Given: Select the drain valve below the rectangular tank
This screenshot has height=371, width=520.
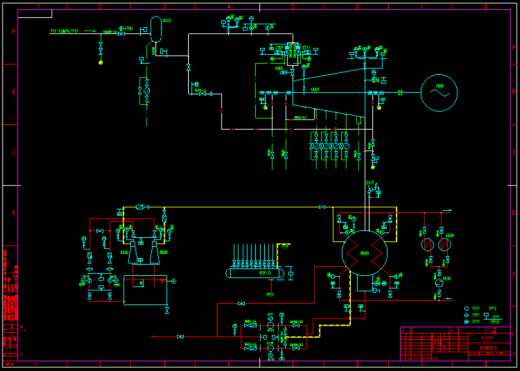Looking at the screenshot, I should coord(167,310).
